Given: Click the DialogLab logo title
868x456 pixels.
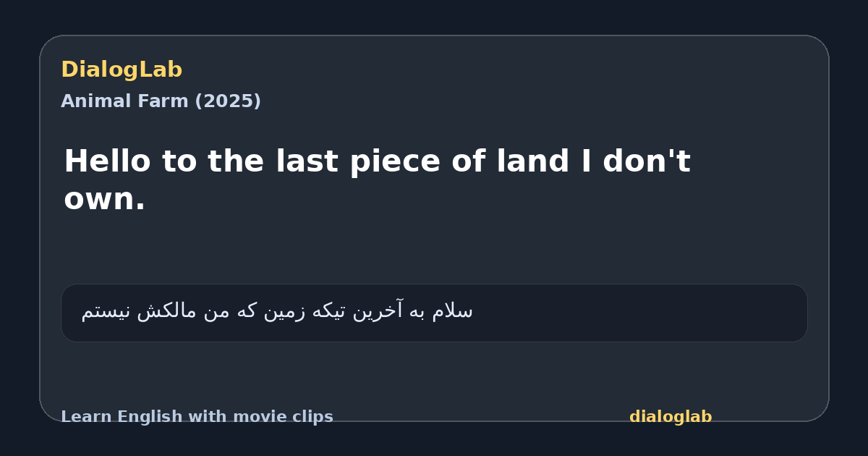Looking at the screenshot, I should 122,69.
